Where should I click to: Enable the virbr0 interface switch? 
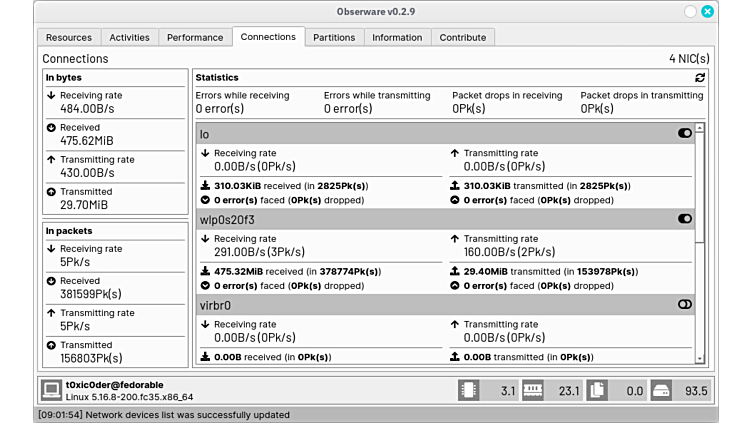[x=685, y=304]
